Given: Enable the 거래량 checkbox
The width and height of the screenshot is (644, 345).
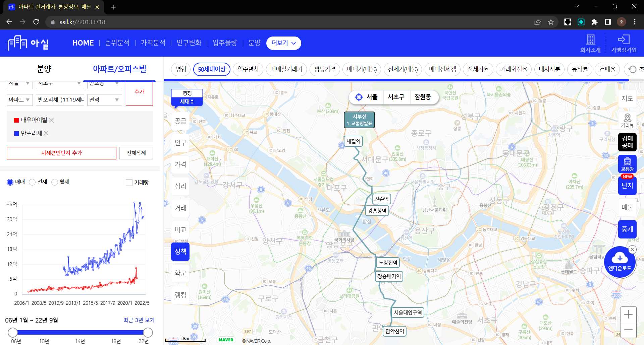Looking at the screenshot, I should coord(129,182).
